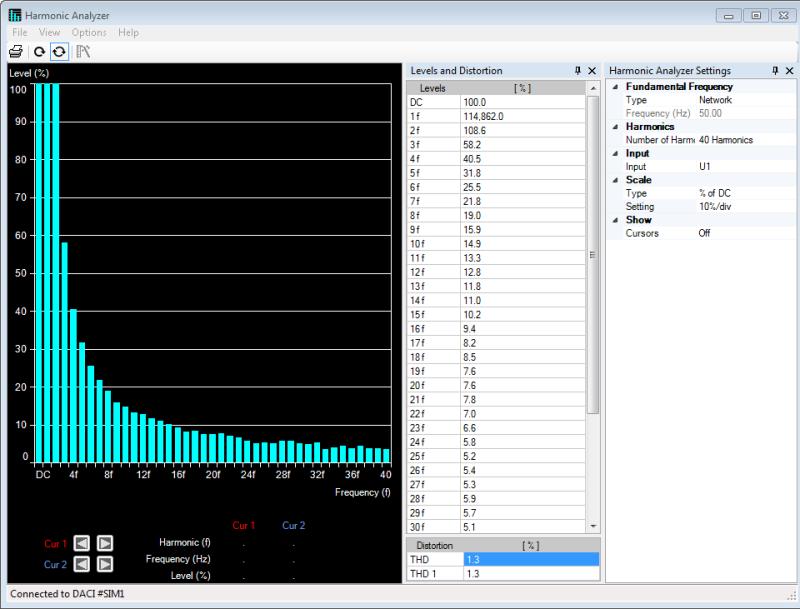
Task: Move Cur 2 right with arrow button
Action: [x=105, y=564]
